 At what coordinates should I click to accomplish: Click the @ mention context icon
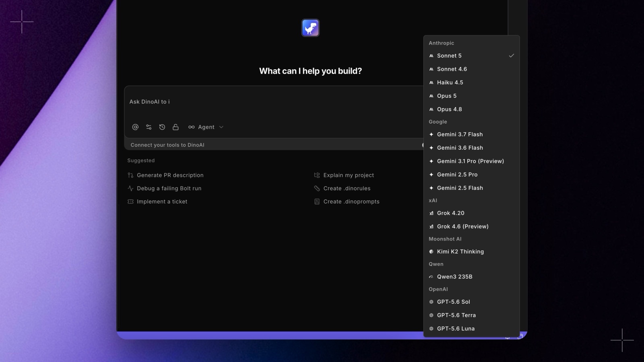pos(135,127)
